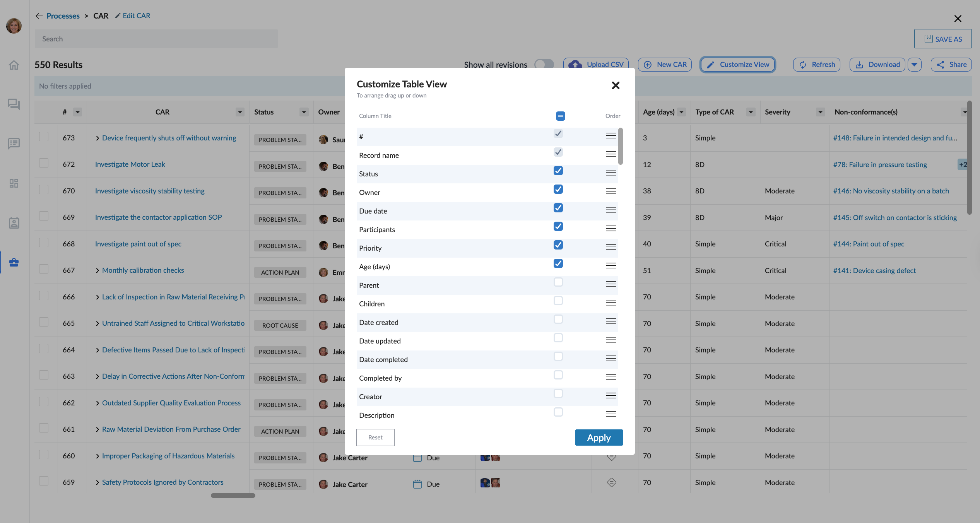This screenshot has width=980, height=523.
Task: Grab the drag handle for Priority row
Action: coord(611,247)
